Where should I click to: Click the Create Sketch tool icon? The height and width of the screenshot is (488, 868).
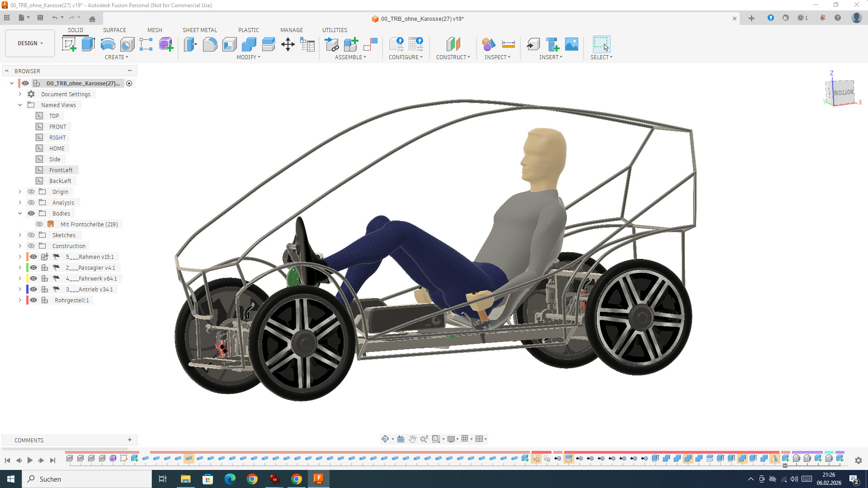point(69,44)
